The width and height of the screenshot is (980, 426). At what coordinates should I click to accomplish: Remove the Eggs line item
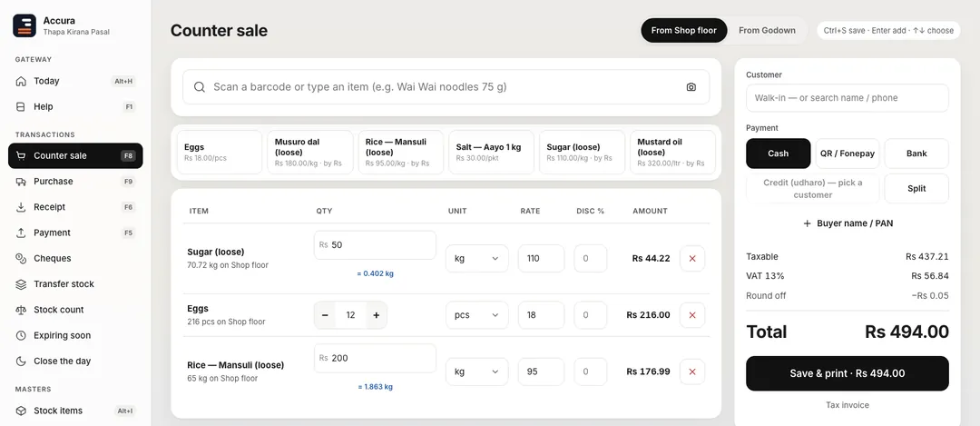tap(691, 315)
